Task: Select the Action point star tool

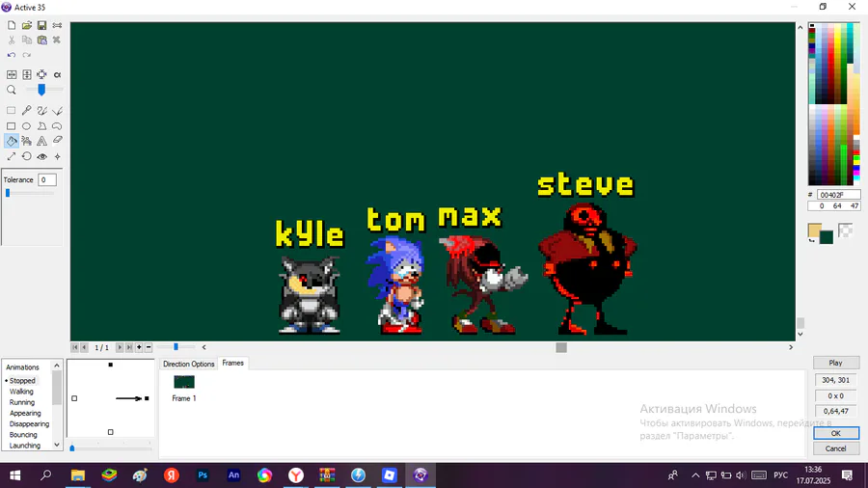Action: (x=57, y=156)
